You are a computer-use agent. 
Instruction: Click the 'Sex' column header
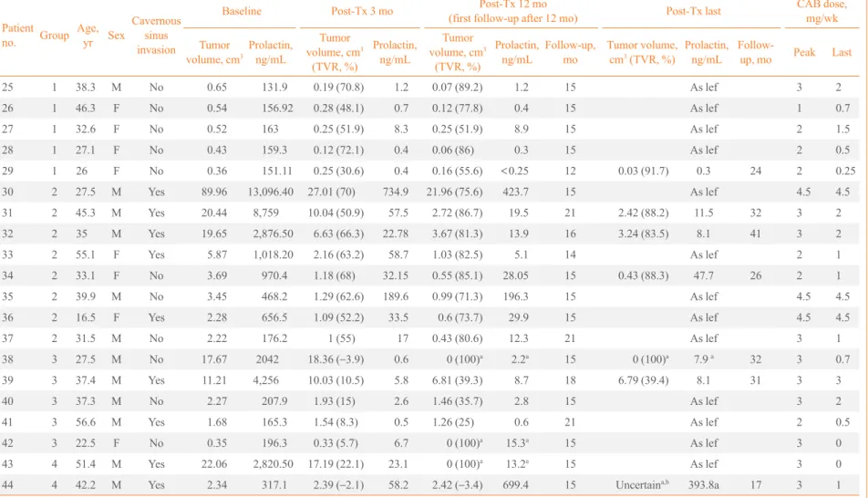[117, 35]
